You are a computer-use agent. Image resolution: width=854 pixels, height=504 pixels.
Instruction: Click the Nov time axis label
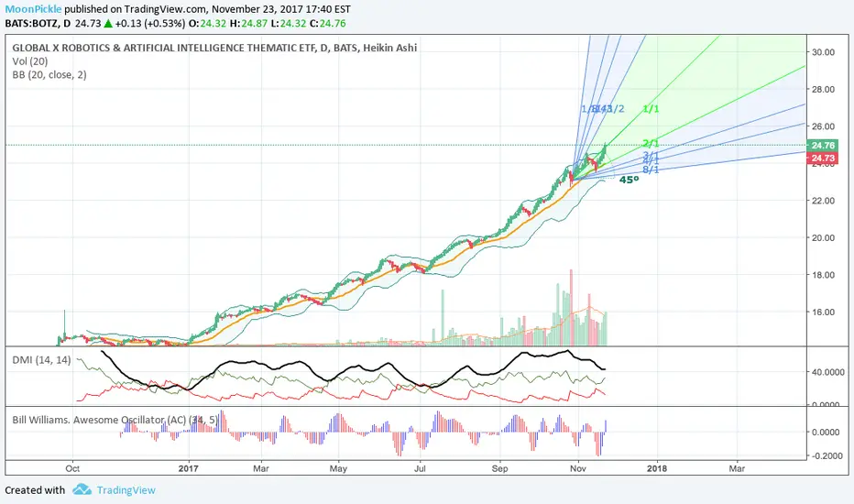click(578, 468)
